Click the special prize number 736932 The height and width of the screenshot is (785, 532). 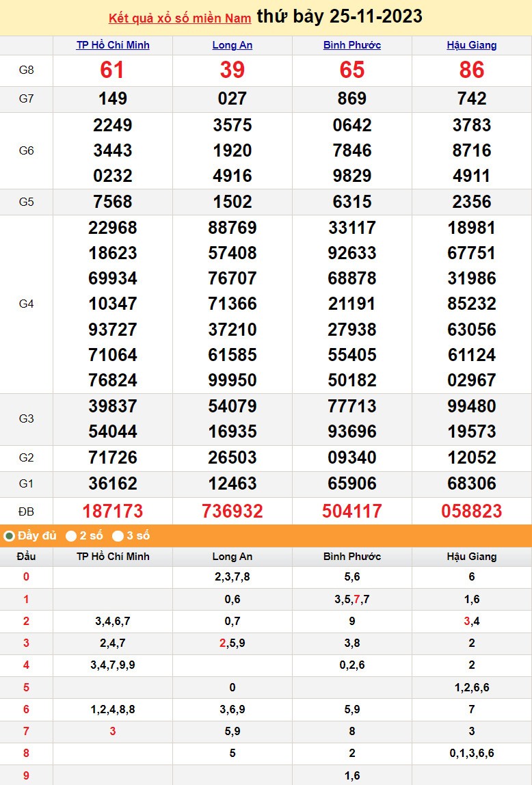(232, 511)
